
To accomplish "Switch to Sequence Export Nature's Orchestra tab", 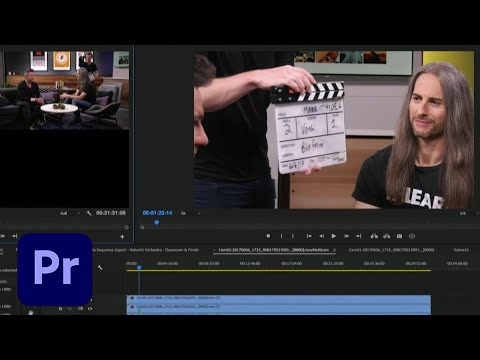I will pyautogui.click(x=146, y=250).
